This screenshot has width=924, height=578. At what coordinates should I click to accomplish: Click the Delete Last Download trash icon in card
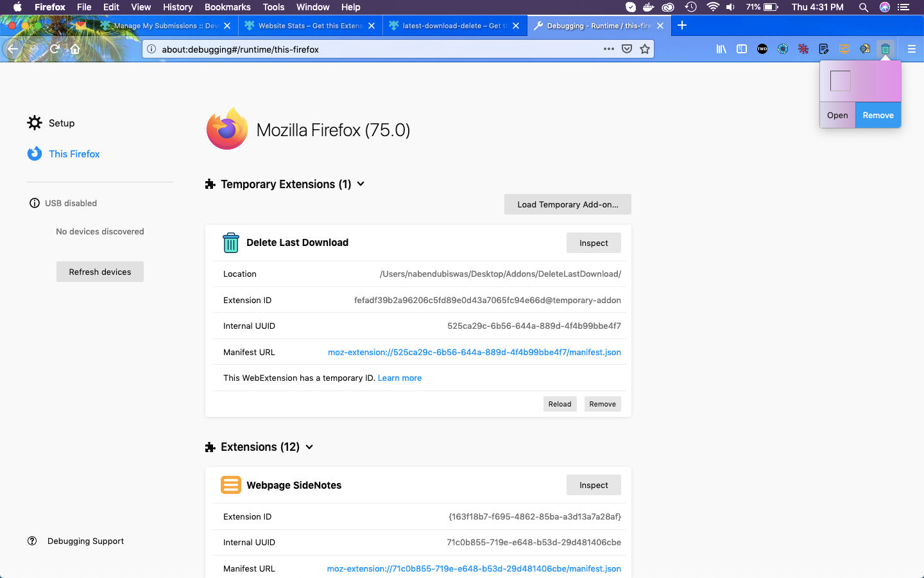click(230, 243)
